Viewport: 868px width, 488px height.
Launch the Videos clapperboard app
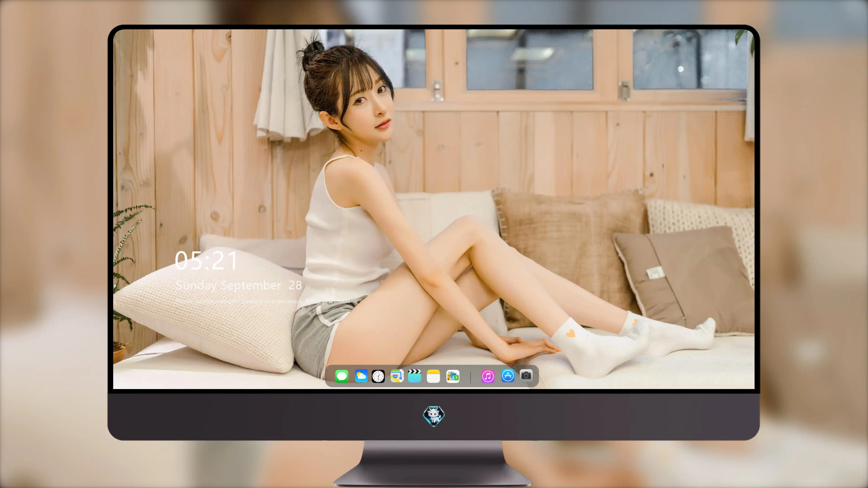coord(415,376)
